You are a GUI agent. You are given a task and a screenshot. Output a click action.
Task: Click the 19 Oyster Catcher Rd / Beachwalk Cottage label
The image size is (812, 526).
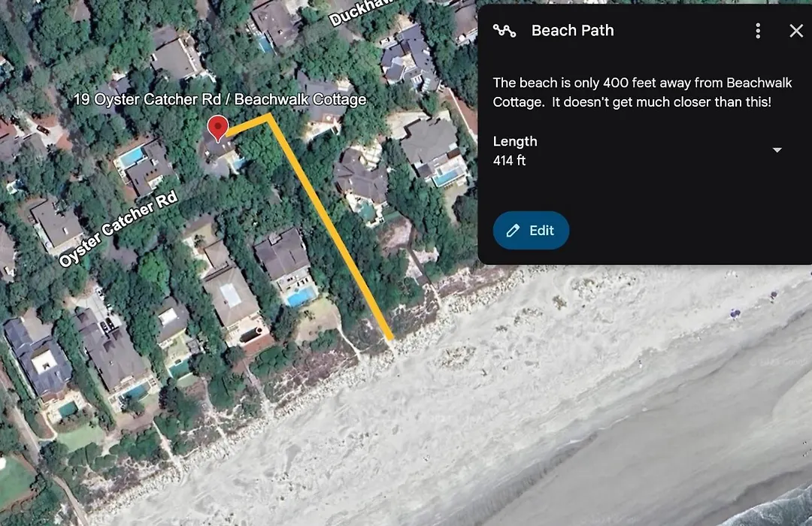(220, 99)
